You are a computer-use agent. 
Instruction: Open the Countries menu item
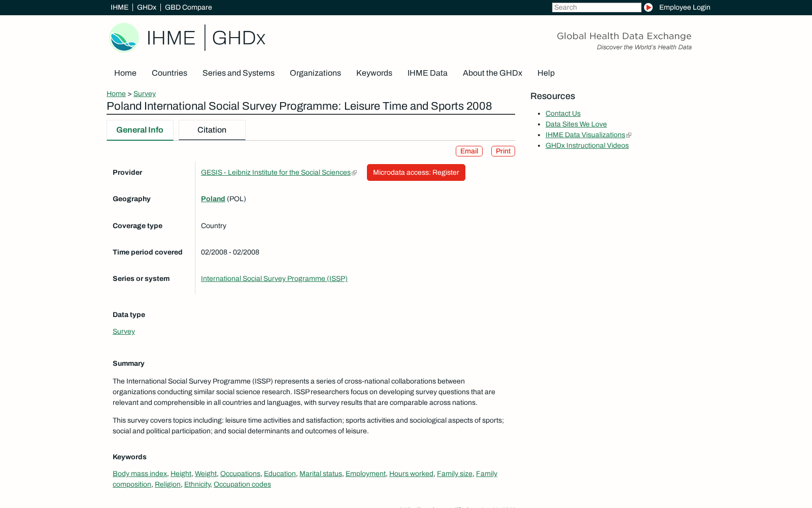(170, 73)
